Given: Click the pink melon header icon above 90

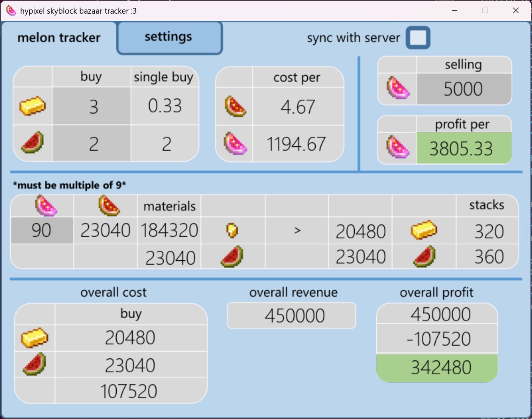Looking at the screenshot, I should (46, 205).
